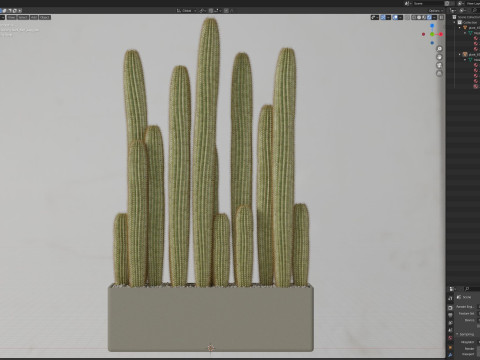This screenshot has height=360, width=480.
Task: Switch to solid viewport shading
Action: click(419, 17)
